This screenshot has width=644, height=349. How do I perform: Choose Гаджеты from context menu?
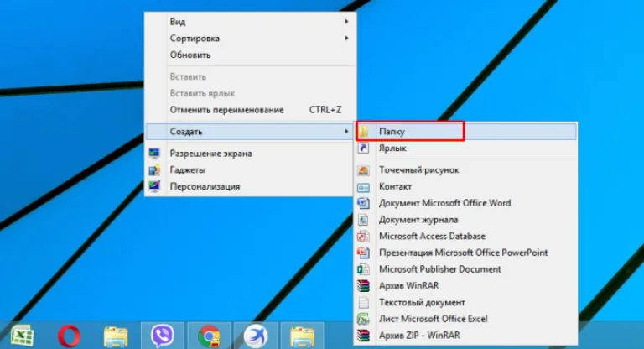click(251, 169)
